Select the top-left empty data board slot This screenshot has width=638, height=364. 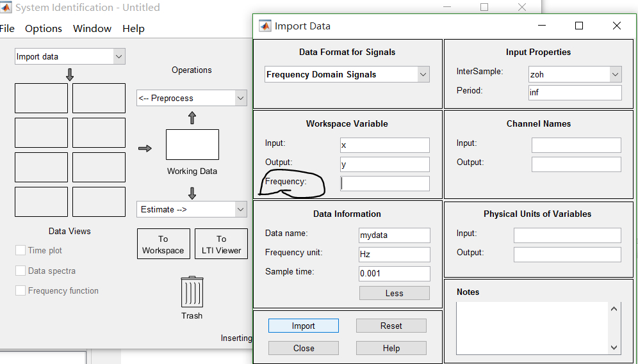coord(41,98)
